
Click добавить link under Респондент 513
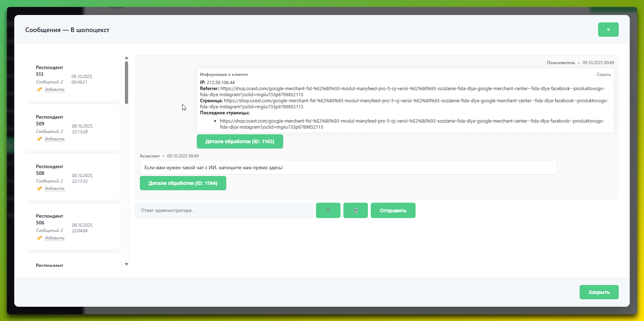[55, 89]
